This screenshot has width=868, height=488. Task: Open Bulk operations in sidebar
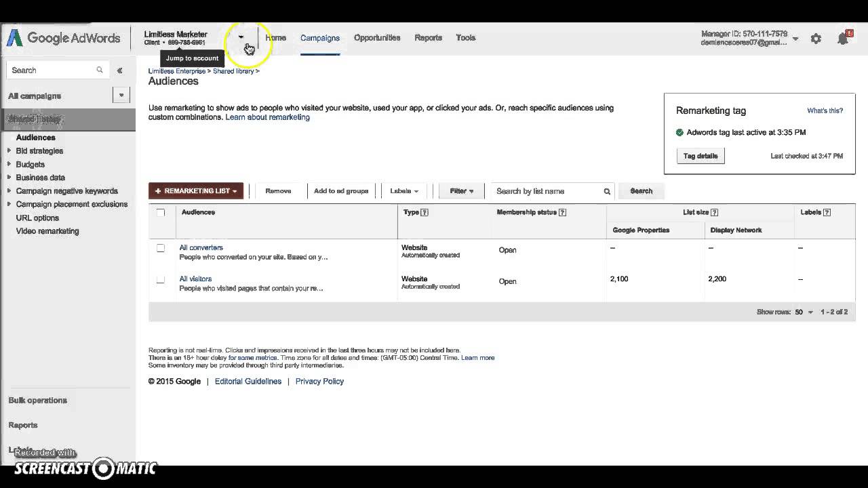point(38,401)
